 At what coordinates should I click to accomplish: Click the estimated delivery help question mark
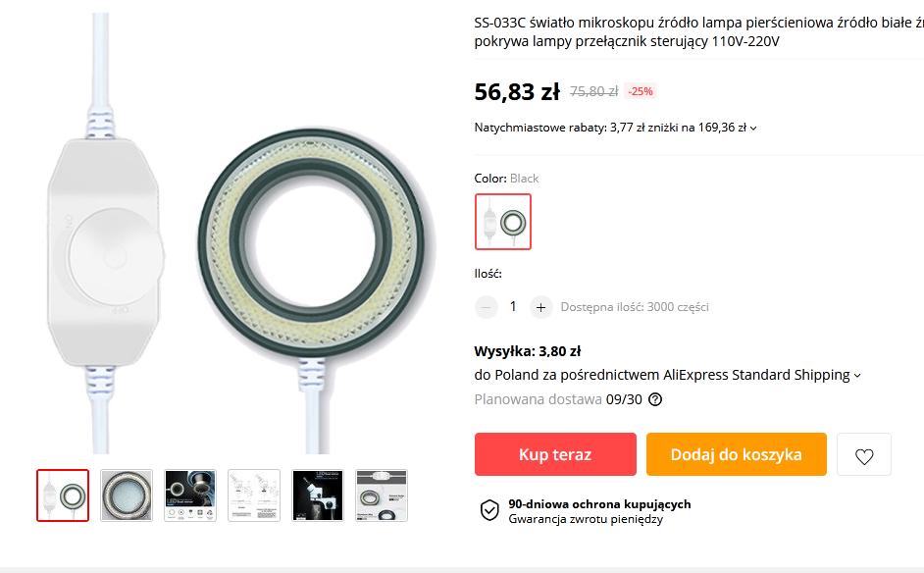coord(655,399)
